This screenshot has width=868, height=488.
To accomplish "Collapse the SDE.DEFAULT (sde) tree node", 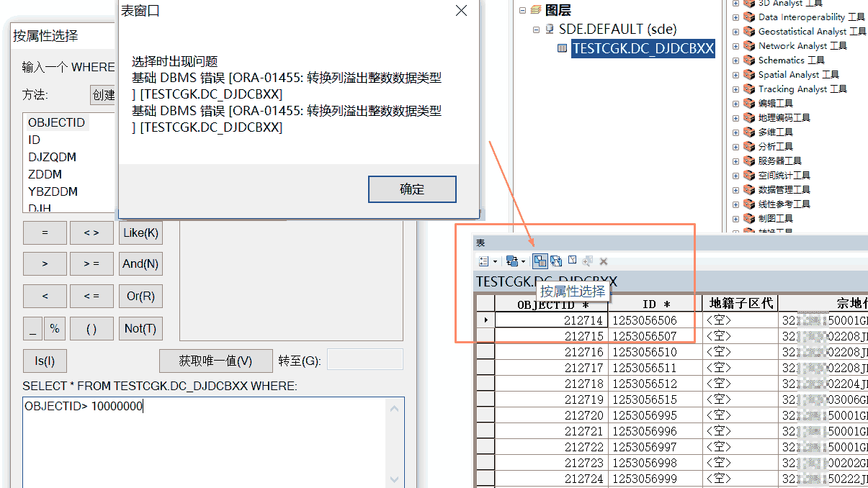I will pyautogui.click(x=536, y=29).
